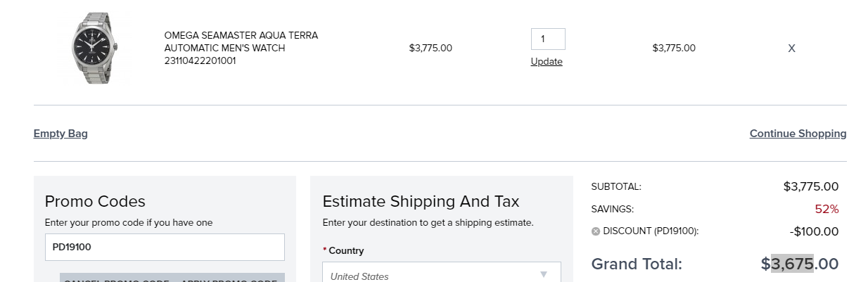
Task: Select the 52% savings value
Action: click(826, 209)
